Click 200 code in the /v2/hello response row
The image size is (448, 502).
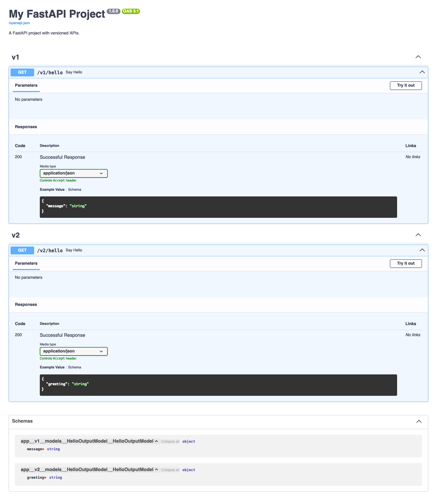coord(18,335)
